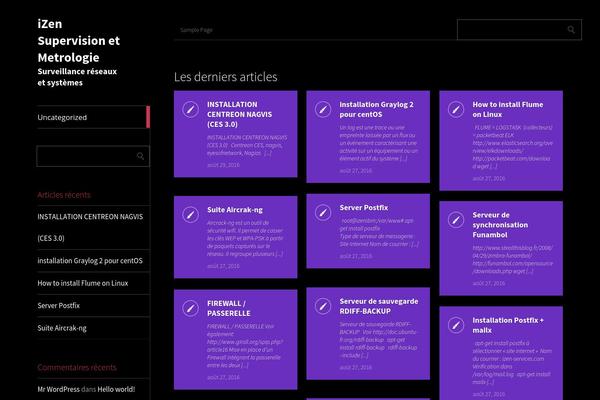Image resolution: width=600 pixels, height=400 pixels.
Task: Click pencil icon on INSTALLATION CENTREON NAGVIS card
Action: coord(191,109)
